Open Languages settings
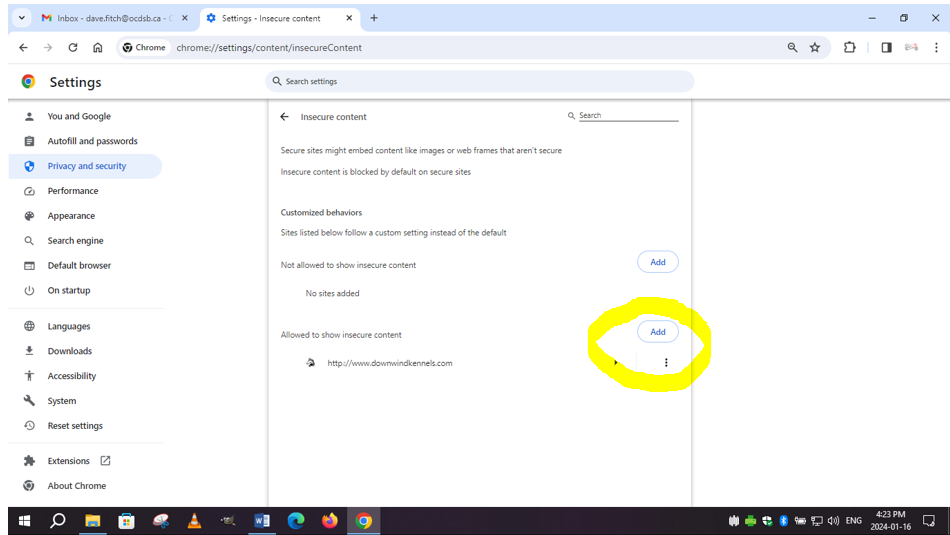 [68, 326]
